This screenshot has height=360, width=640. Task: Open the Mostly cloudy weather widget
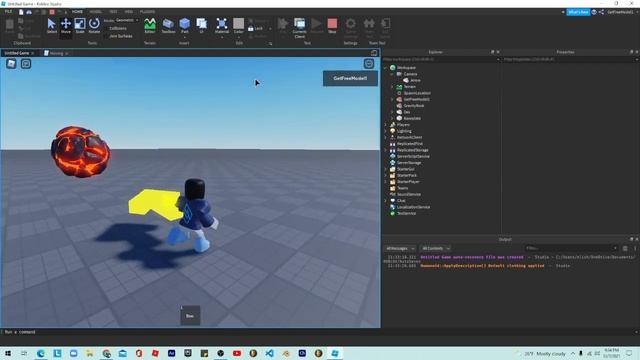(541, 353)
